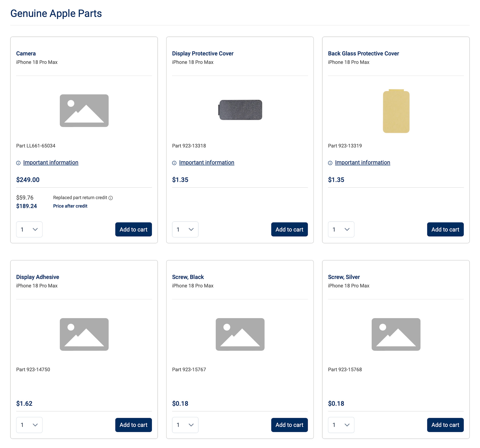Screen dimensions: 480x448
Task: Add Back Glass Protective Cover to cart
Action: pos(445,229)
